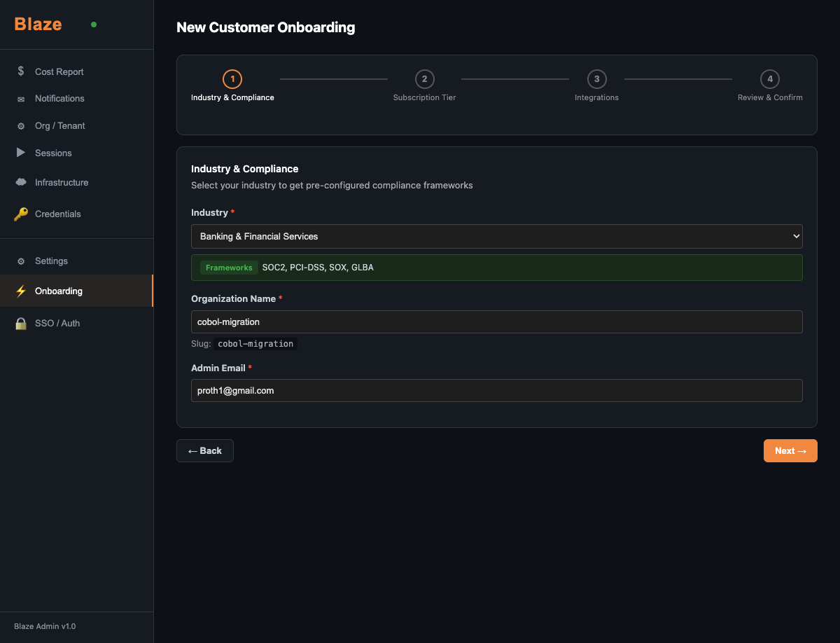This screenshot has width=840, height=643.
Task: Select the Sessions play icon
Action: pyautogui.click(x=21, y=153)
